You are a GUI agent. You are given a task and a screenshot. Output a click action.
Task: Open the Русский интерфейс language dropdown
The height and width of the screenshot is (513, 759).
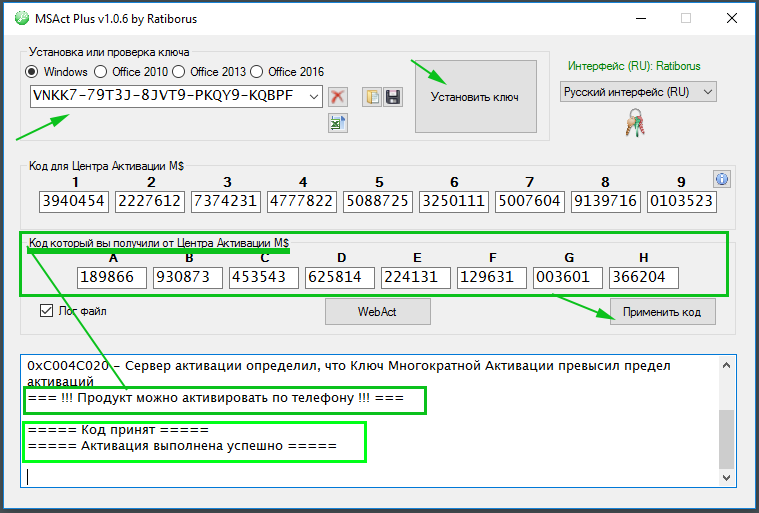pyautogui.click(x=709, y=92)
